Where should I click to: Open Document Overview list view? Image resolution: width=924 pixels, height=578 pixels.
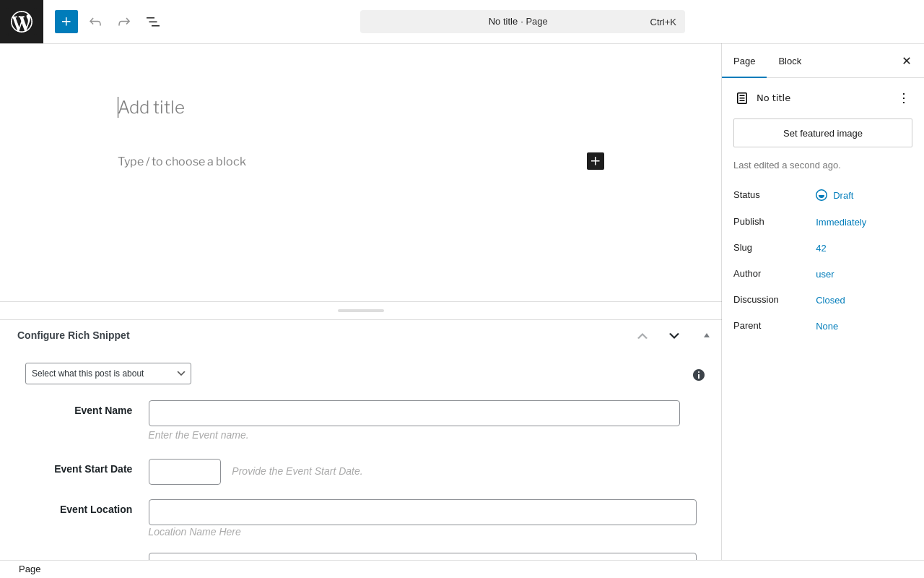pyautogui.click(x=153, y=22)
